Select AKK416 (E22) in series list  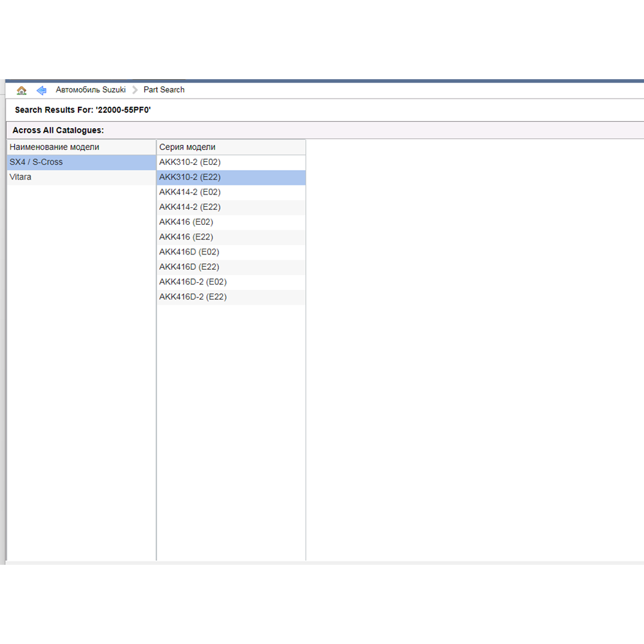tap(231, 238)
